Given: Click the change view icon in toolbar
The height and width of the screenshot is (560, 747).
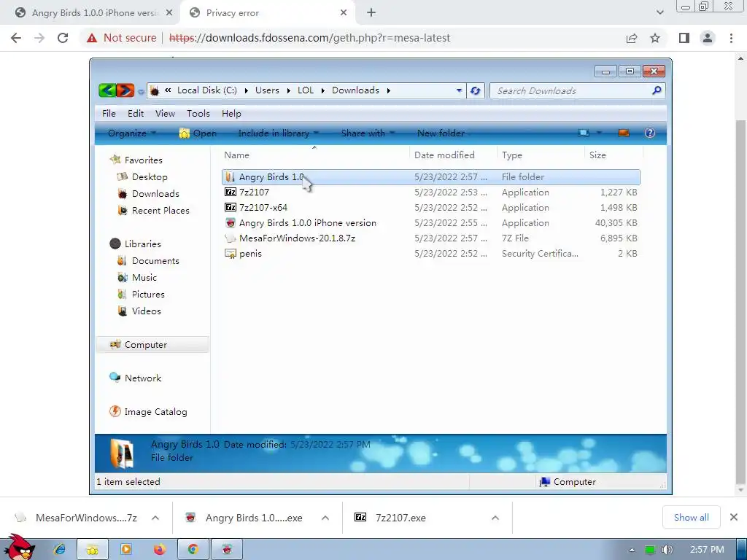Looking at the screenshot, I should coord(584,133).
